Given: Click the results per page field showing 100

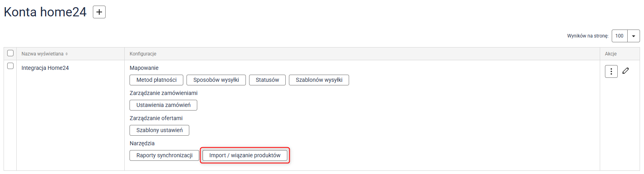Looking at the screenshot, I should (619, 36).
